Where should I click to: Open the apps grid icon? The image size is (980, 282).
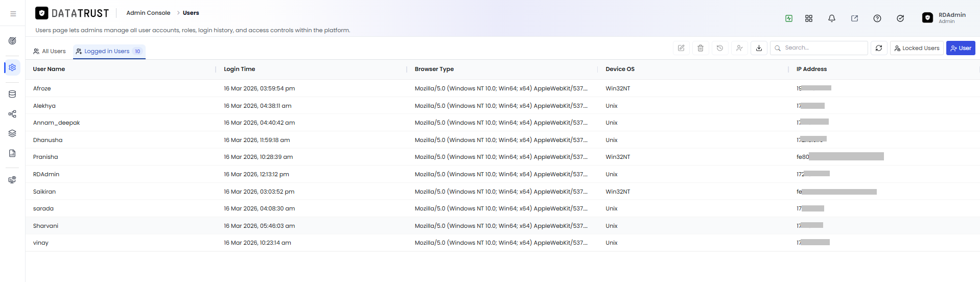[x=809, y=18]
